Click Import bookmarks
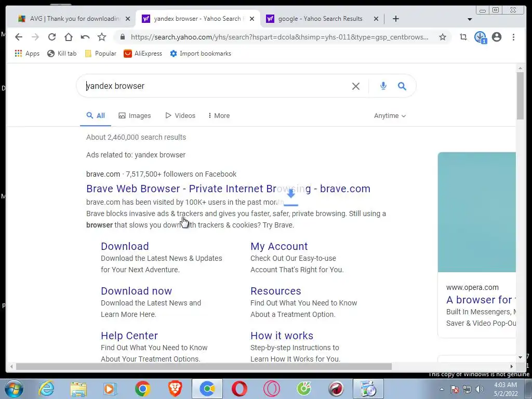Screen dimensions: 532x399 [x=201, y=54]
